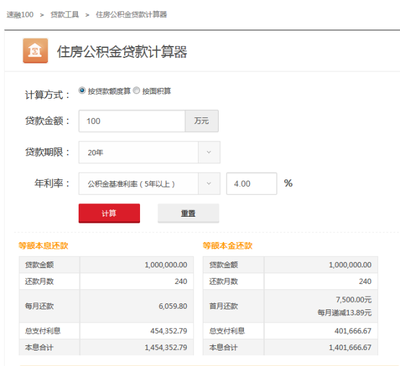Click total interest value 454,352.79
Viewport: 400px width, 366px height.
tap(168, 331)
